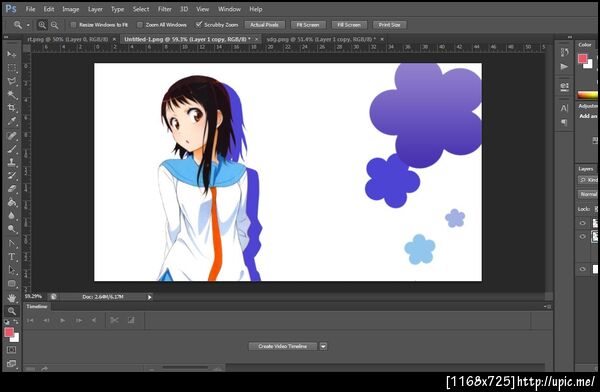Click the Fit Screen button
The width and height of the screenshot is (600, 392).
(x=308, y=25)
